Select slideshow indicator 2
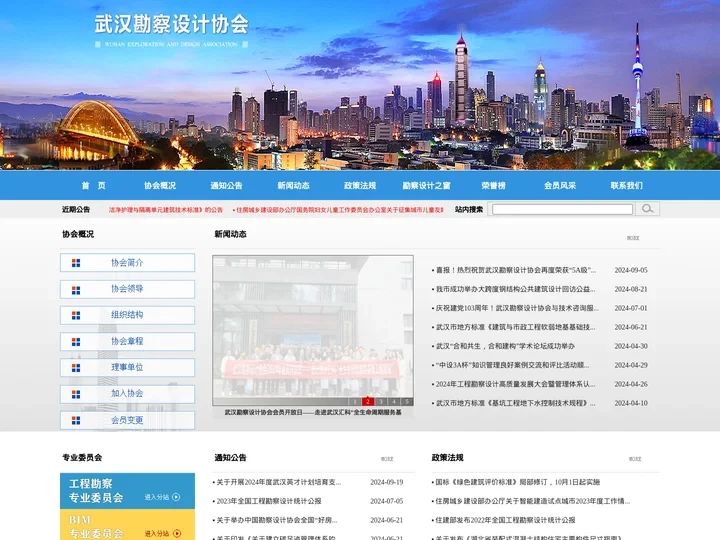The height and width of the screenshot is (540, 720). [367, 401]
